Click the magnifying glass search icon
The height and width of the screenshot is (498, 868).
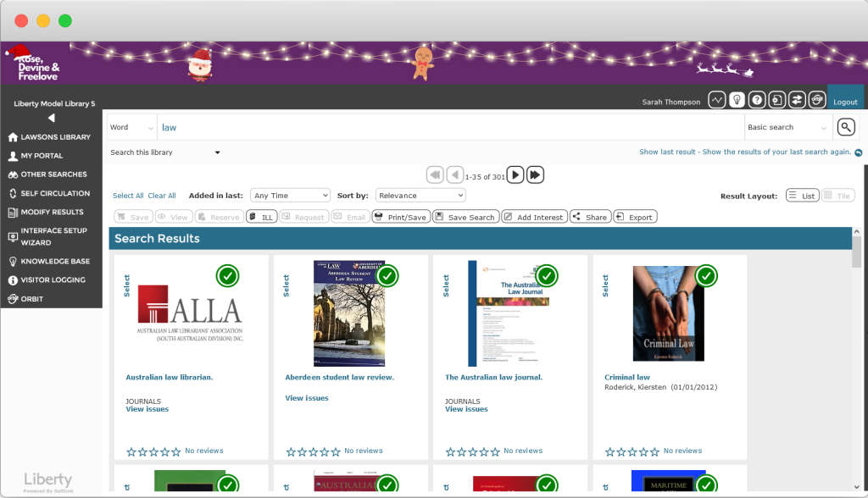[x=846, y=127]
